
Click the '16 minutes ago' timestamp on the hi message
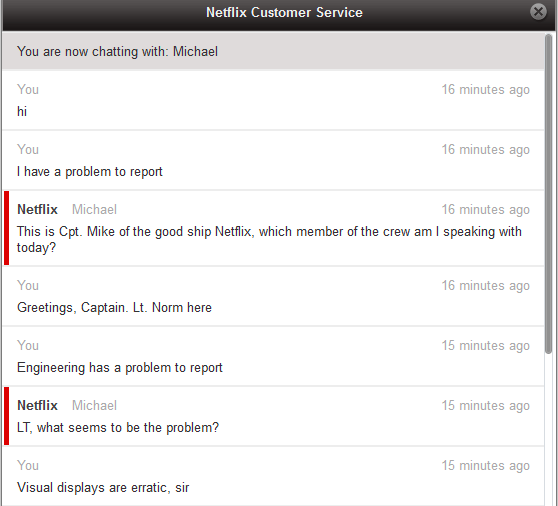[486, 90]
